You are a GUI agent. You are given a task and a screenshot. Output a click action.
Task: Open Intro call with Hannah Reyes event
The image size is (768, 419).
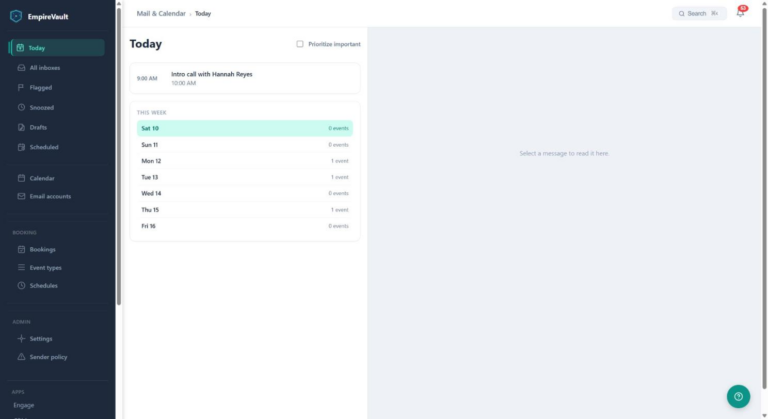pos(245,78)
